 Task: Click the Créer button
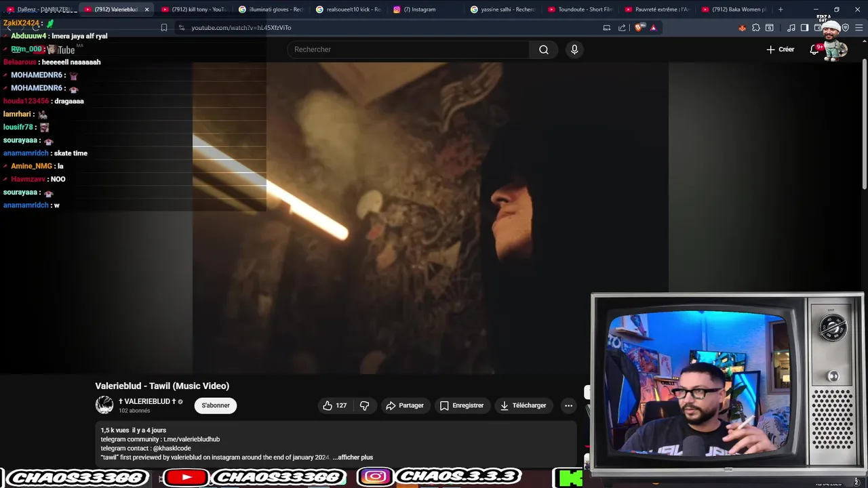(780, 49)
